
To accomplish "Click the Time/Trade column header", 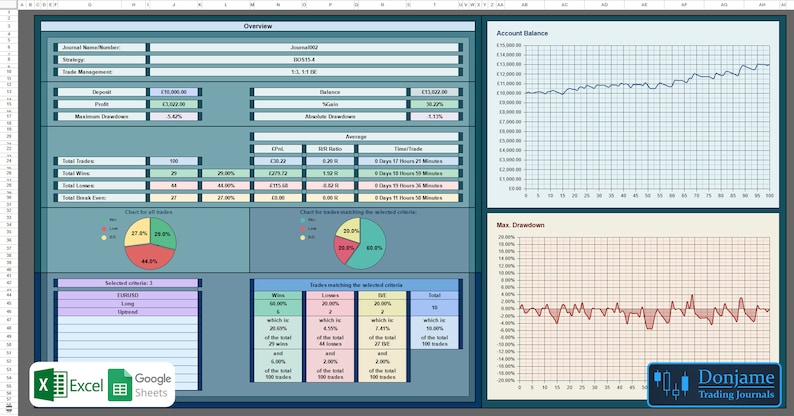I will tap(408, 149).
